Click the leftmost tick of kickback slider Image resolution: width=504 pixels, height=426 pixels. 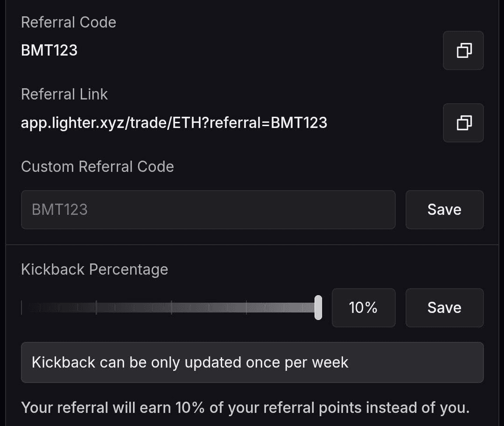point(22,308)
